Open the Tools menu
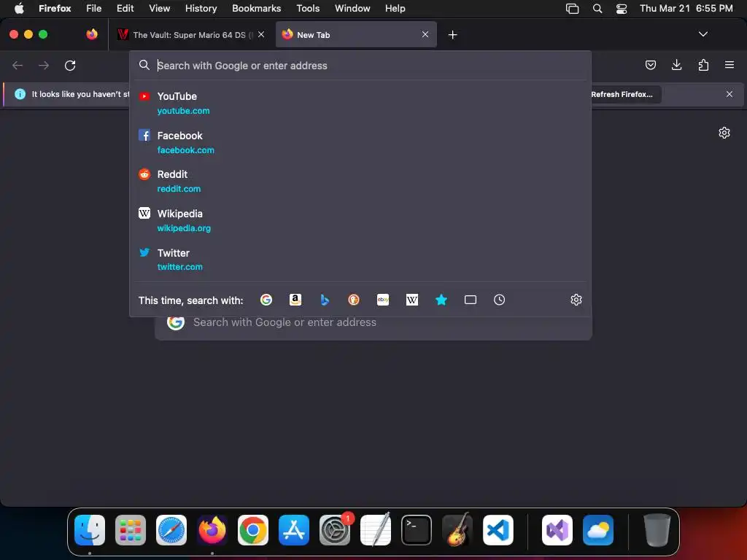This screenshot has width=747, height=560. coord(308,8)
